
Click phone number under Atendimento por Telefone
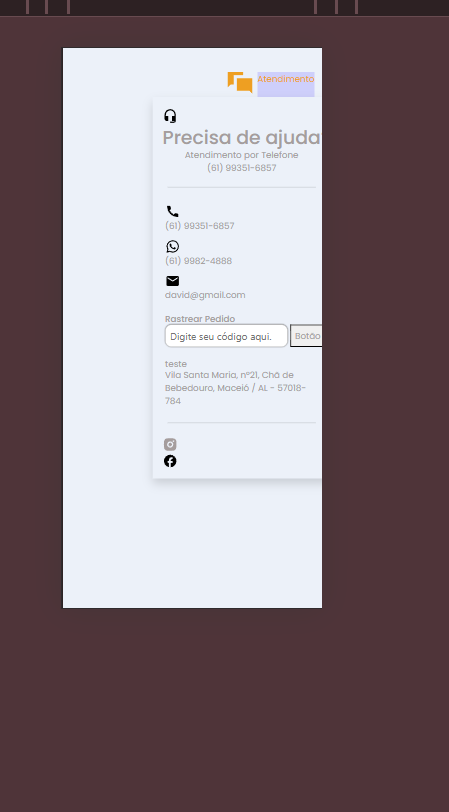pos(242,168)
